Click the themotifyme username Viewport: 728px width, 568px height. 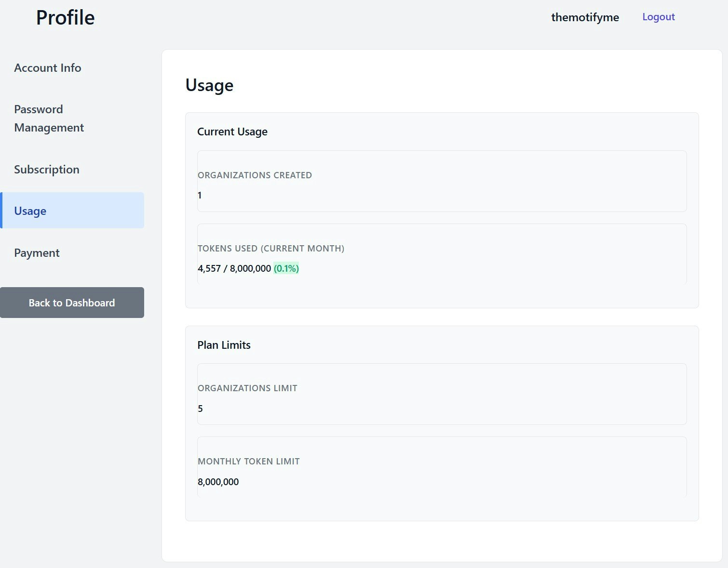585,17
